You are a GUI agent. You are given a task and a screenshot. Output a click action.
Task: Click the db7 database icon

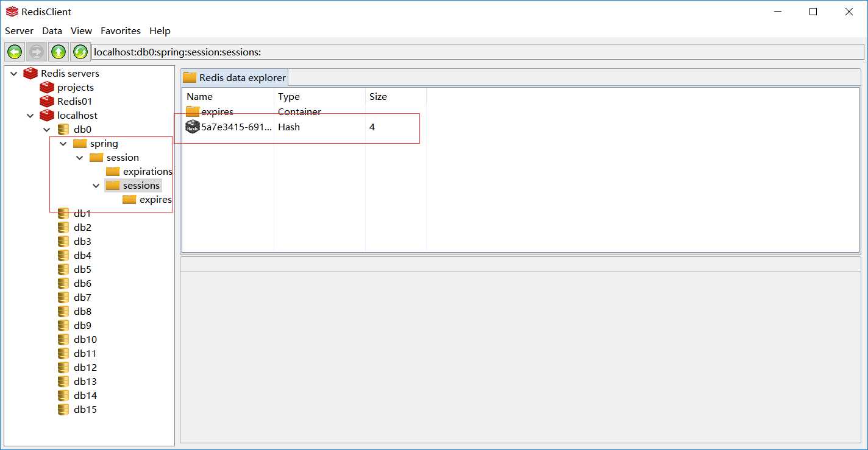coord(63,297)
